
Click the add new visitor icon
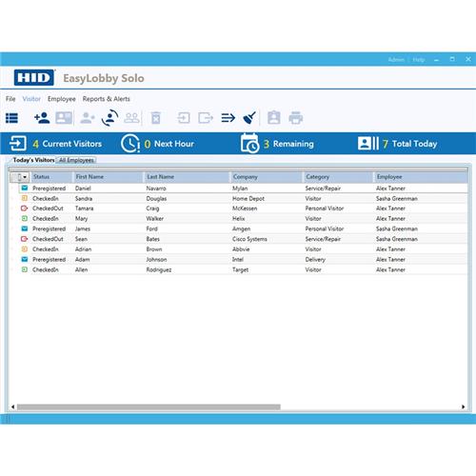(x=42, y=118)
